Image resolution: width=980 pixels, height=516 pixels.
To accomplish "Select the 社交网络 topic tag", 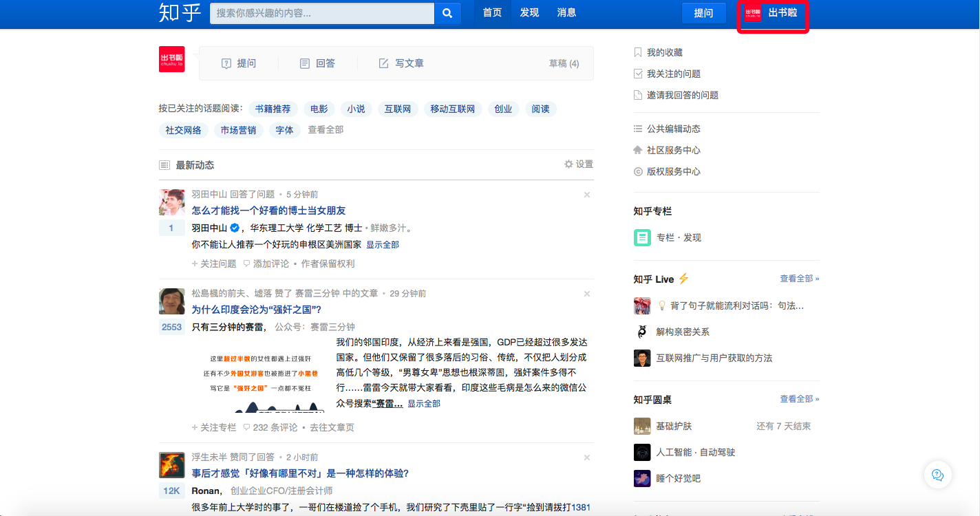I will click(183, 130).
